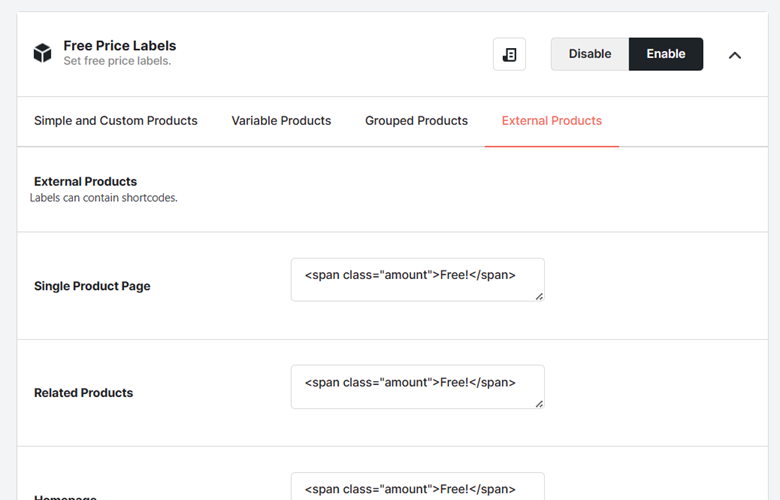Grab Single Product Page textarea resize handle
Screen dimensions: 780x500
click(x=539, y=297)
